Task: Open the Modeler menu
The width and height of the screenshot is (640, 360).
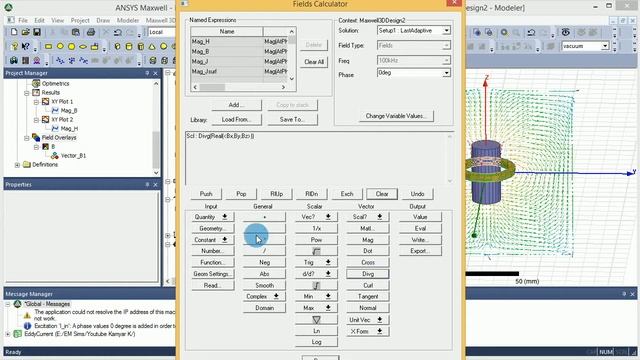Action: (x=128, y=20)
